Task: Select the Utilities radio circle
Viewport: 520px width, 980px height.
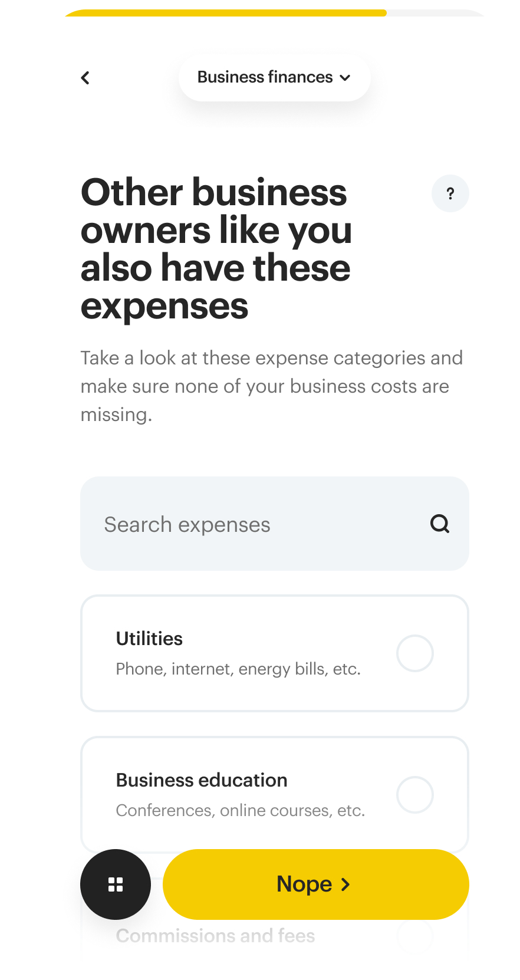Action: tap(415, 653)
